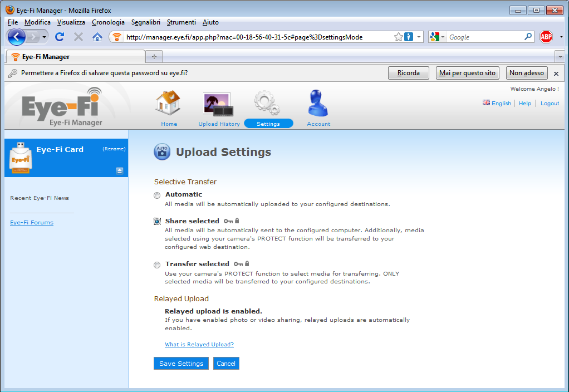
Task: Open the What is Relayed Upload? link
Action: [x=199, y=345]
